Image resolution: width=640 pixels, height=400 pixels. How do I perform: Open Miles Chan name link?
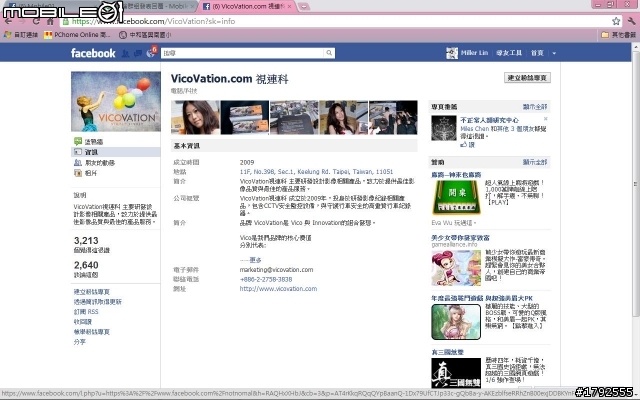474,129
